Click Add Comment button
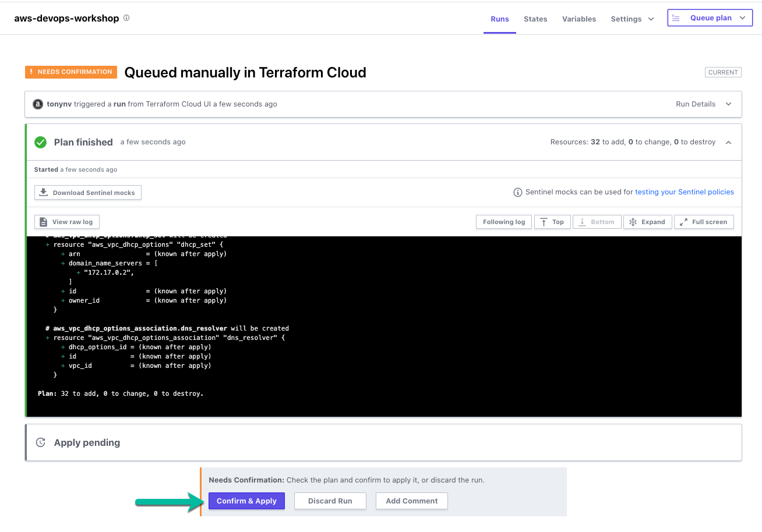Image resolution: width=762 pixels, height=532 pixels. pyautogui.click(x=412, y=501)
